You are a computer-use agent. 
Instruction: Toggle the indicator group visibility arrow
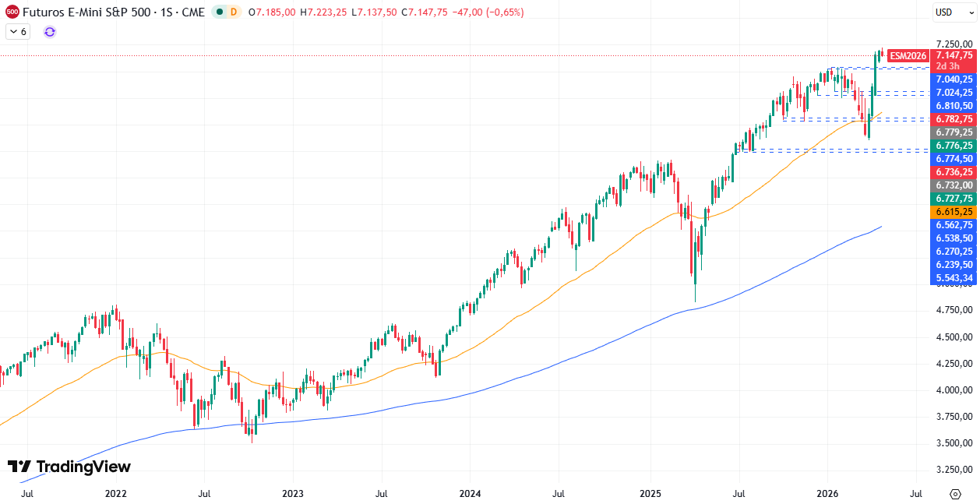16,32
